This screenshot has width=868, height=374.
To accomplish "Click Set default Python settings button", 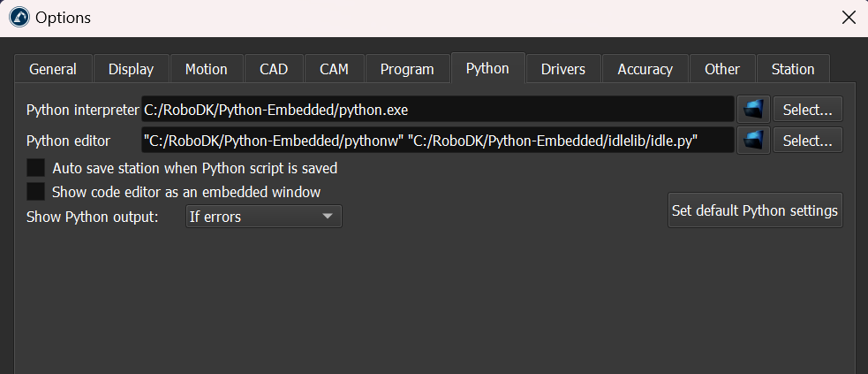I will pos(755,210).
